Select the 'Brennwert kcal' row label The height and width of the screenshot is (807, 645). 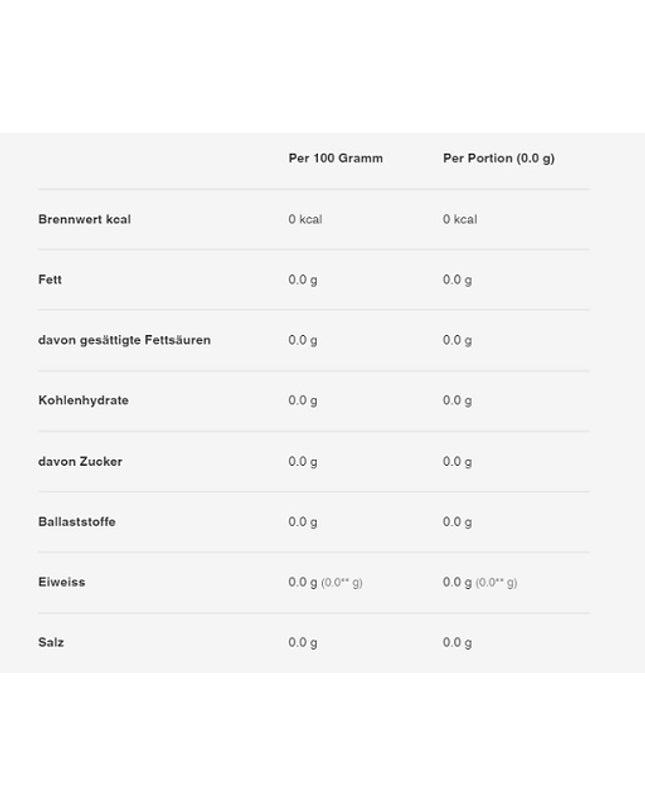(84, 219)
